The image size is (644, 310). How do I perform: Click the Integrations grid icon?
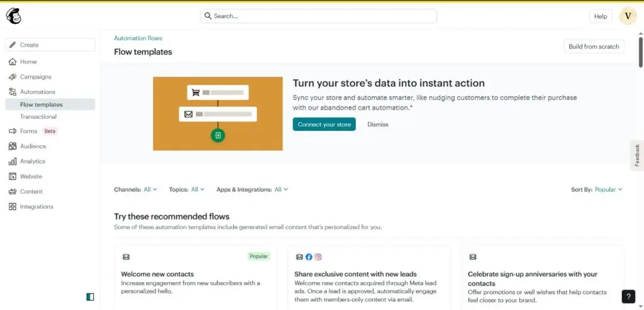pos(13,207)
